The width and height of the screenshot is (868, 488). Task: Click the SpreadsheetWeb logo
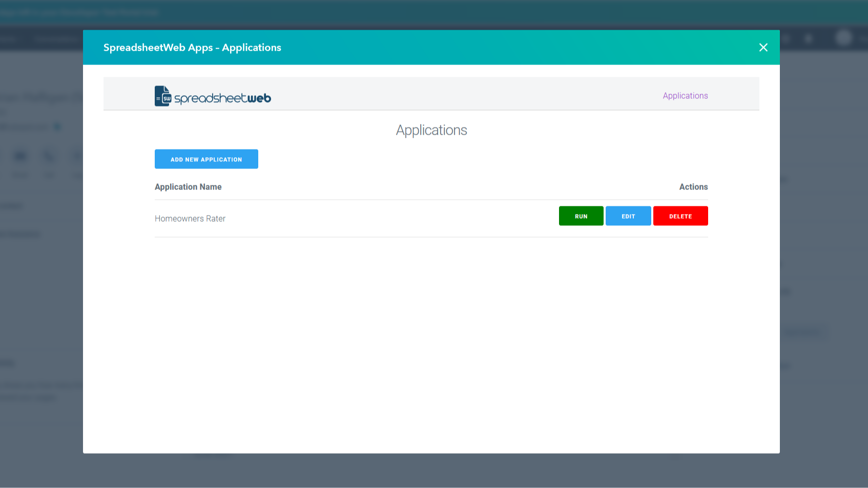point(213,96)
